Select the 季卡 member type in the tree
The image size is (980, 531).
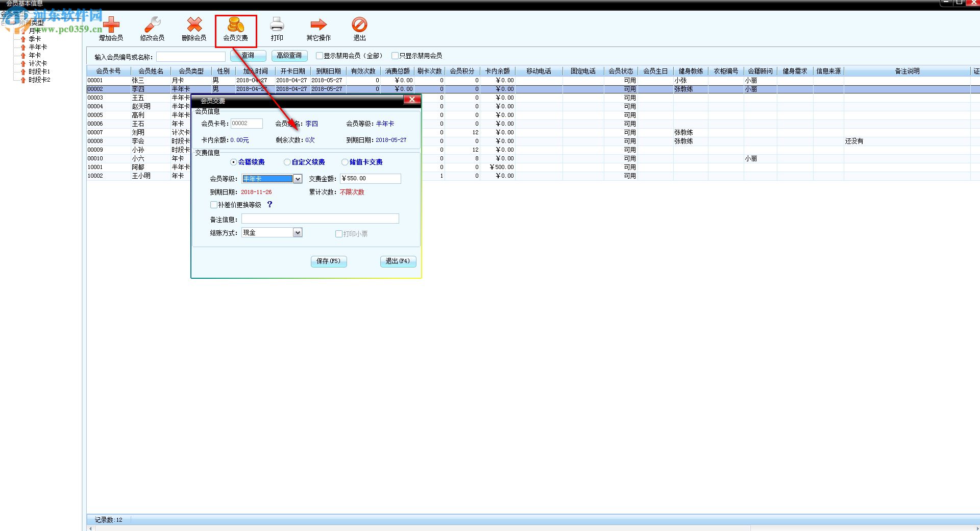point(35,39)
